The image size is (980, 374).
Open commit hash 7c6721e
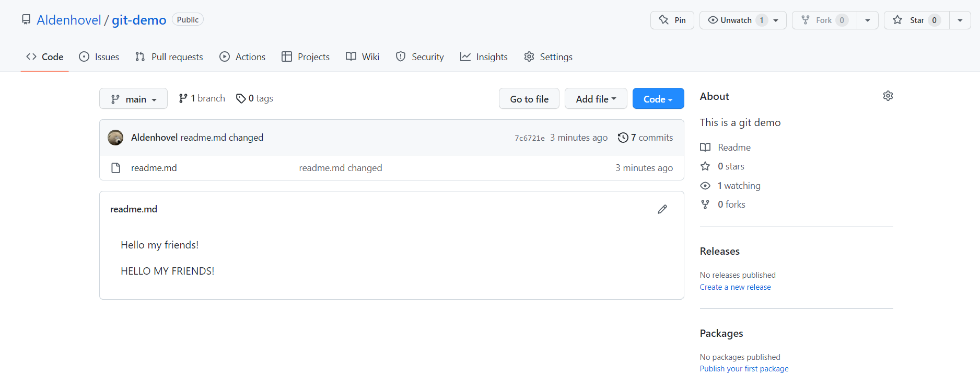coord(530,138)
